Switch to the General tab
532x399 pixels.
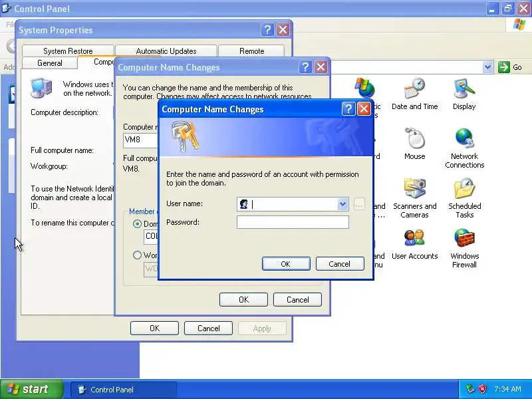49,63
